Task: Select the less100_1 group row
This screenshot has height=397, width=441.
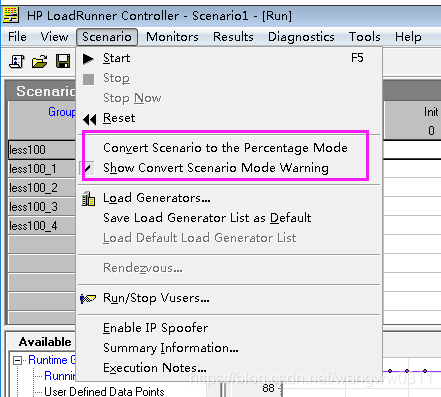Action: [42, 169]
